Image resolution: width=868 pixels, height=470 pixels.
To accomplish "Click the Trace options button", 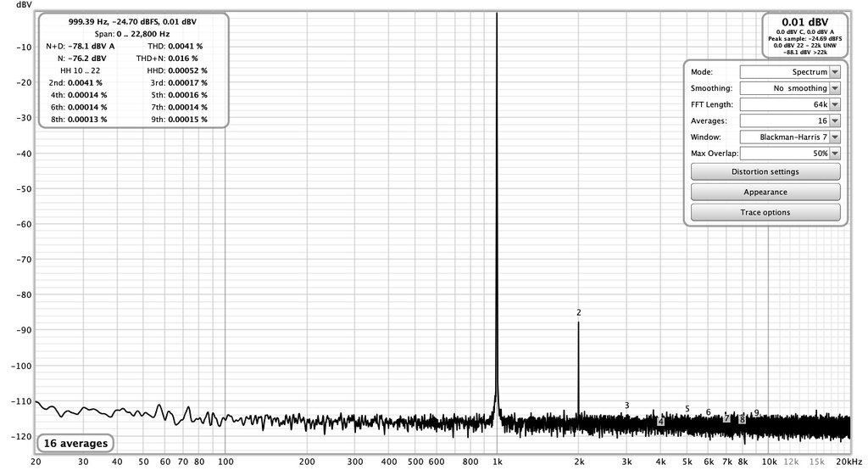I will [765, 212].
